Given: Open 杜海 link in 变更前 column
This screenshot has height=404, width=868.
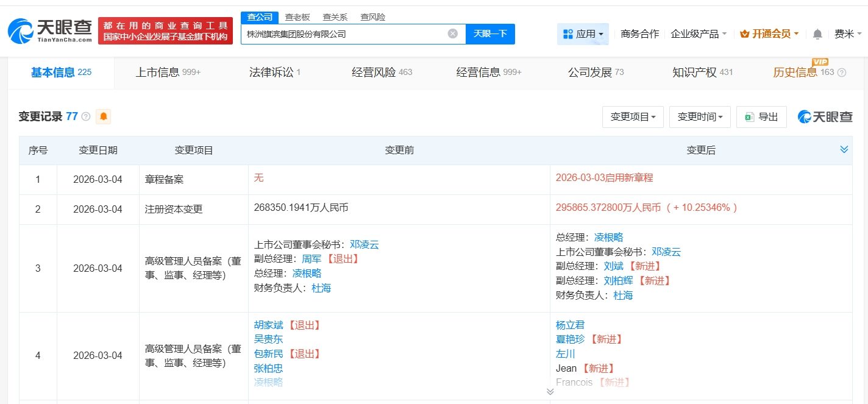Looking at the screenshot, I should tap(321, 288).
